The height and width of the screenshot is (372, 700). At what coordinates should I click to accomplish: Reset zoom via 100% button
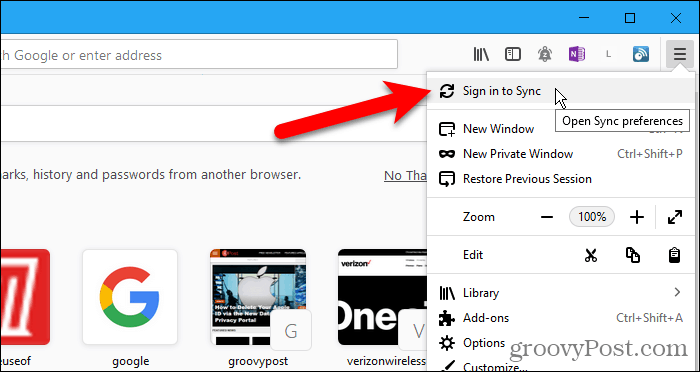(592, 217)
